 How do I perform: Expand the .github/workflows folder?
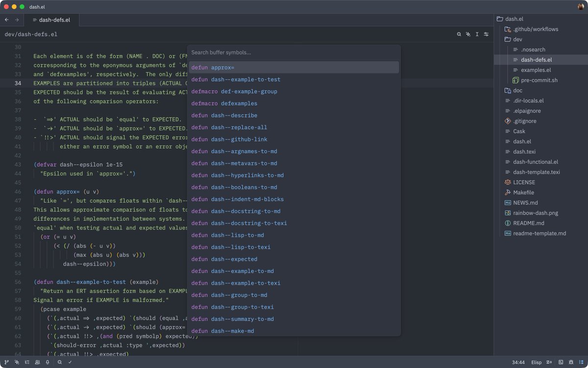click(541, 29)
